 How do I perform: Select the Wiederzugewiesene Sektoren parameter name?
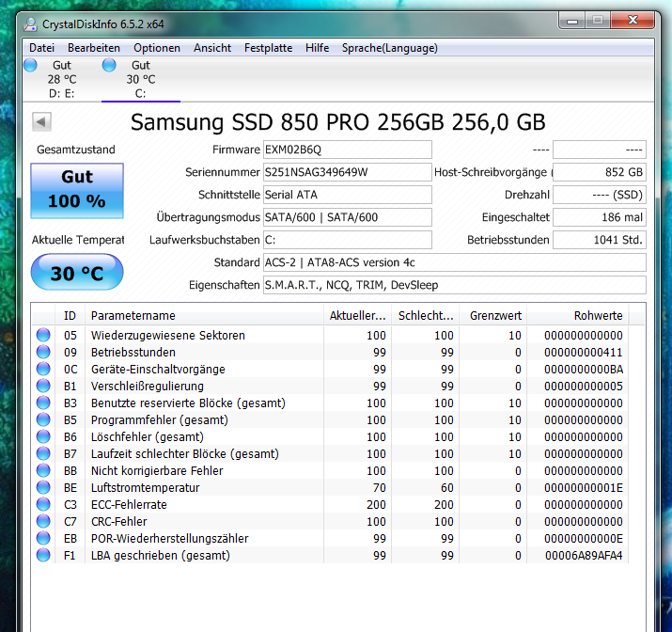coord(168,336)
